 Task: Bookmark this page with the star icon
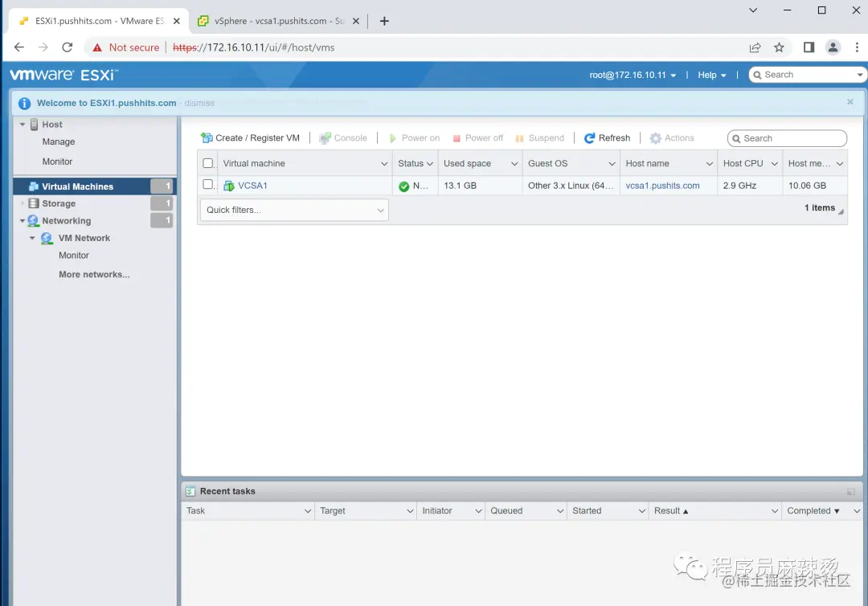pos(779,47)
